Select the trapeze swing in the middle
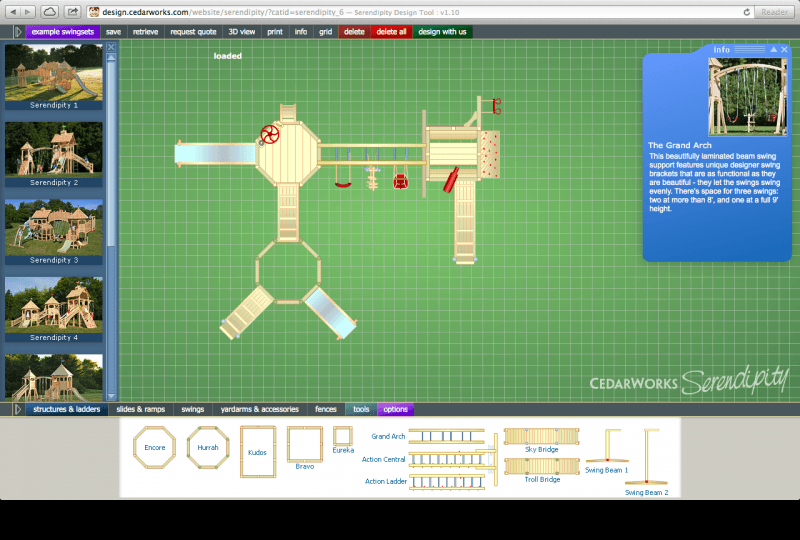Image resolution: width=800 pixels, height=540 pixels. point(372,178)
